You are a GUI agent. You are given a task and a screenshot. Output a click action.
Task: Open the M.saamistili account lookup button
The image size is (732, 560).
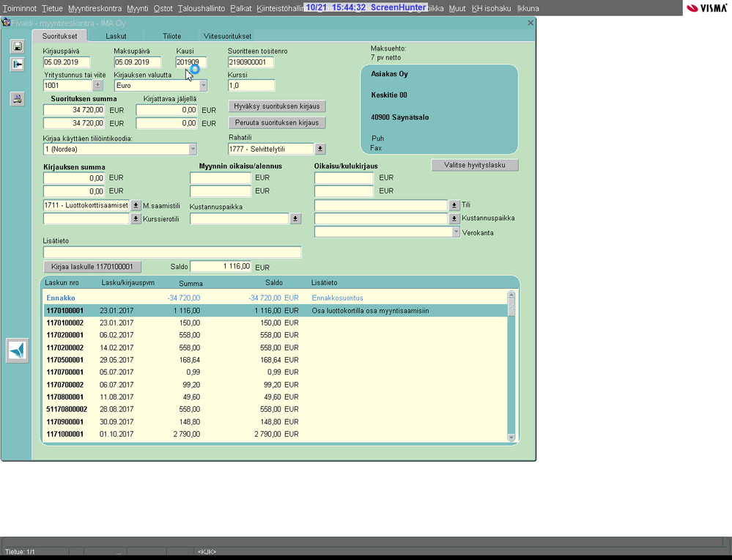[136, 205]
